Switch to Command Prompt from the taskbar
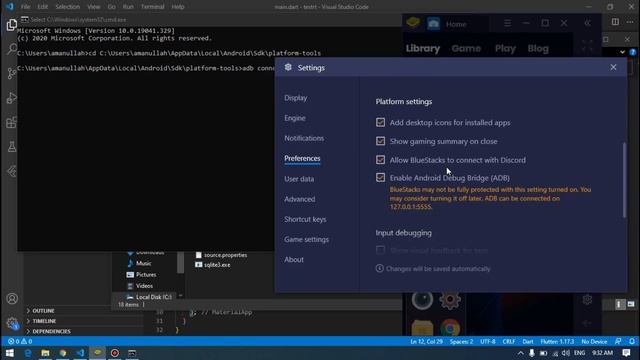 (x=132, y=353)
